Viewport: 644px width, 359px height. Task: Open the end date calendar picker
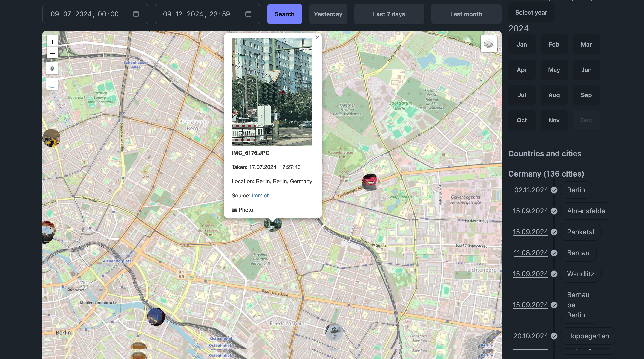[x=248, y=14]
